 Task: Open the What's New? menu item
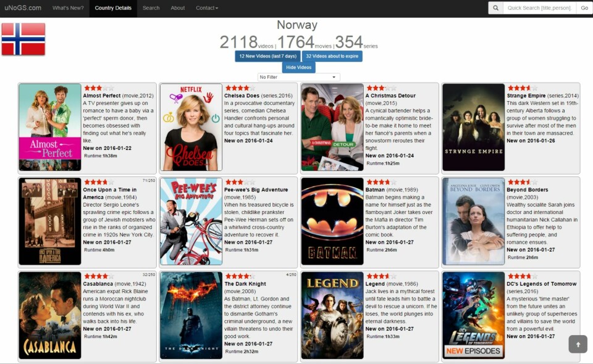click(68, 8)
